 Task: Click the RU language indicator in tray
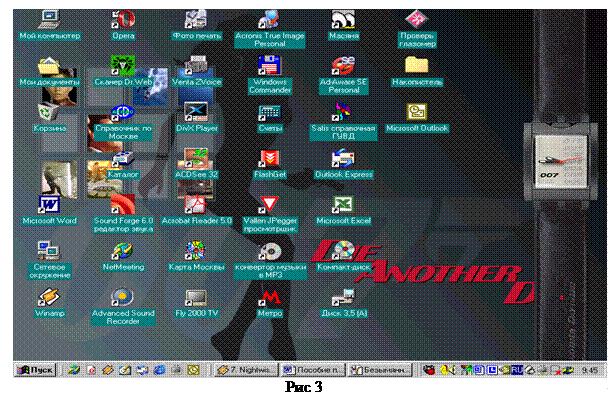(517, 370)
